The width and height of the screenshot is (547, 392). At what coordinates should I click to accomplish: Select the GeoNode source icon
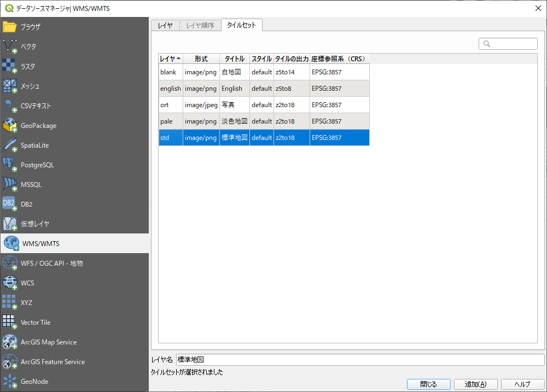pyautogui.click(x=9, y=382)
